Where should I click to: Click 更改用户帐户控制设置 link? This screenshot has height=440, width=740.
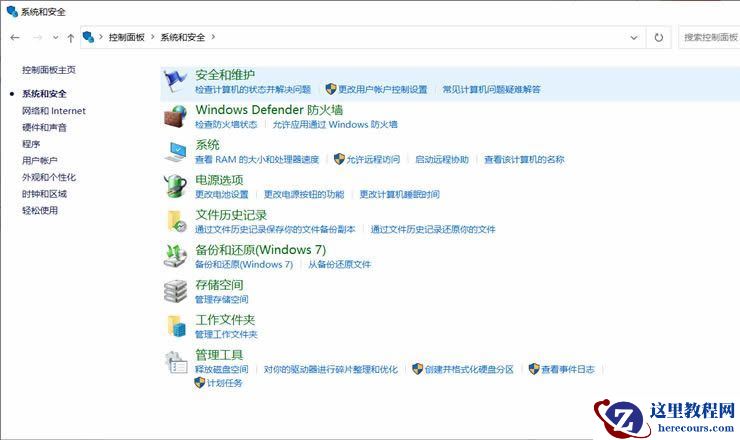(382, 89)
